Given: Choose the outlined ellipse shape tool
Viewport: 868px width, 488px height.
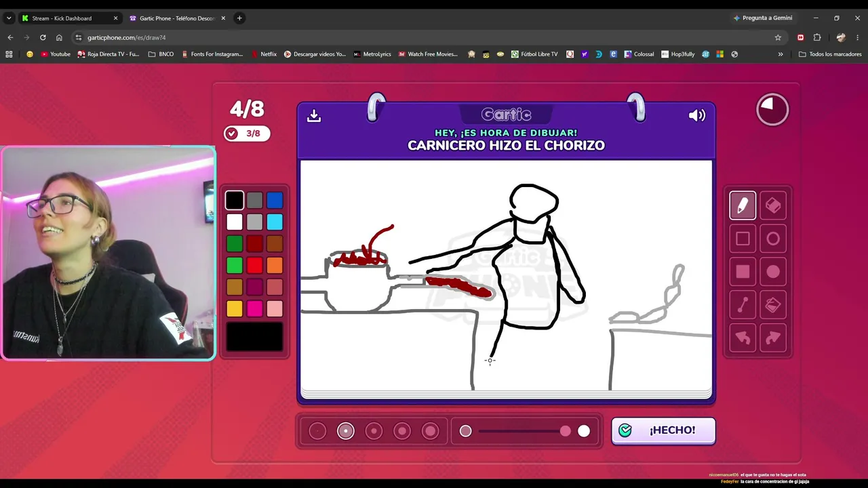Looking at the screenshot, I should point(773,239).
